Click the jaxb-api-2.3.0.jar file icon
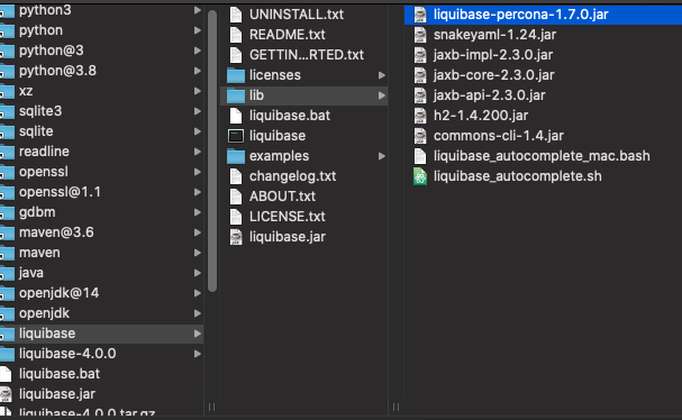 click(x=420, y=95)
